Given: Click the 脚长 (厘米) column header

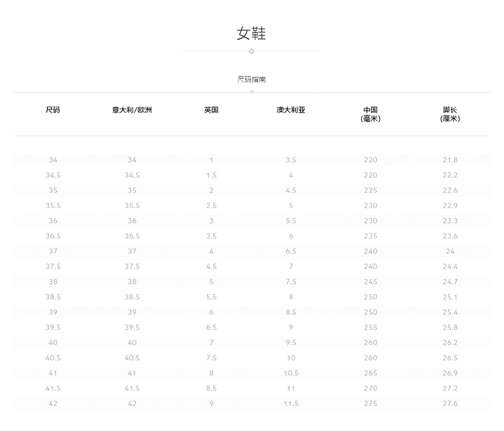Looking at the screenshot, I should pyautogui.click(x=450, y=114).
